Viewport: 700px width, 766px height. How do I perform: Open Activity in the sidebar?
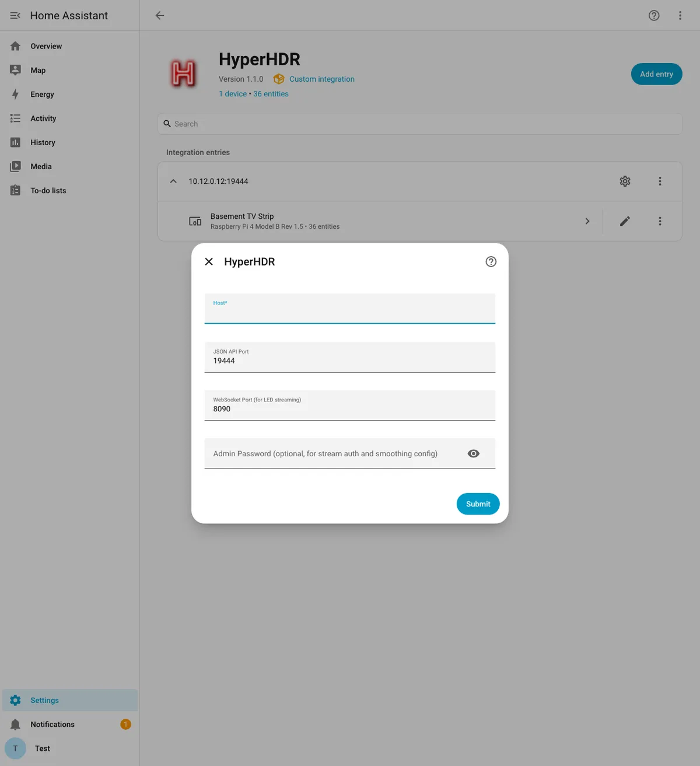pyautogui.click(x=70, y=118)
